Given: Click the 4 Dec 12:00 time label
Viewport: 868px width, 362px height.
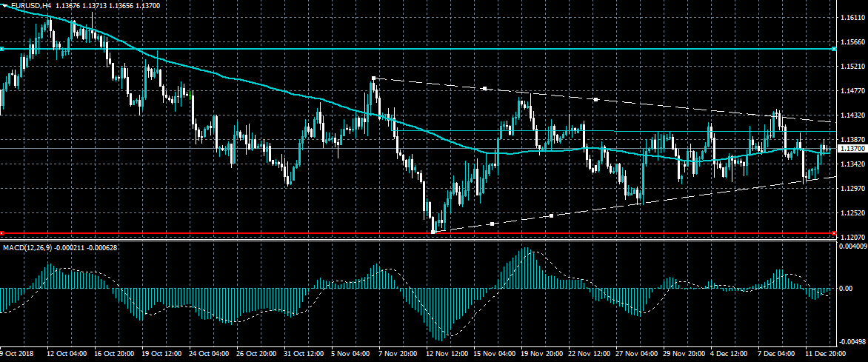Looking at the screenshot, I should point(730,353).
